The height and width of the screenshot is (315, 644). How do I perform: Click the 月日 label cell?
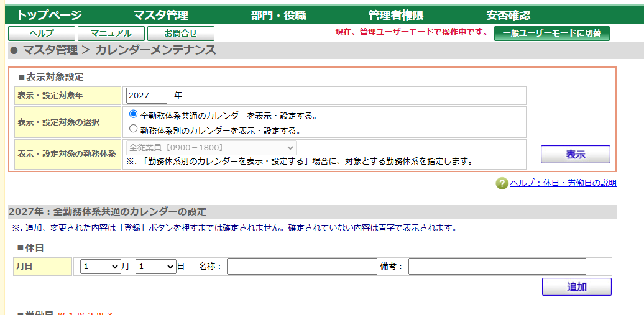pyautogui.click(x=43, y=267)
